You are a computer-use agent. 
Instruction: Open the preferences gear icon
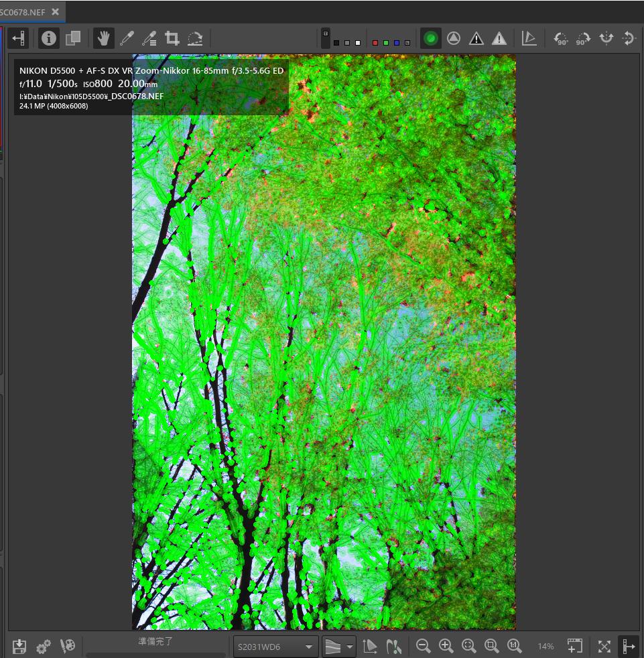(43, 646)
